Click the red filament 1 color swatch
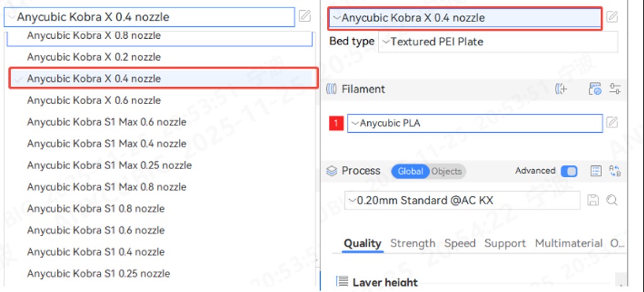The height and width of the screenshot is (292, 644). tap(336, 123)
